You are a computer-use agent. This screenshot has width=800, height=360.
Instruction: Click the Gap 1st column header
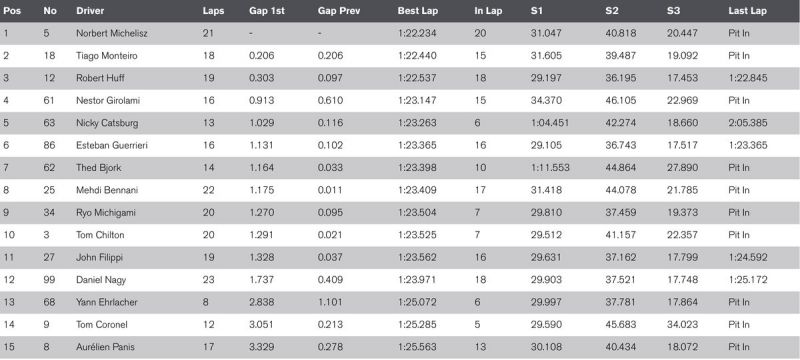point(266,11)
